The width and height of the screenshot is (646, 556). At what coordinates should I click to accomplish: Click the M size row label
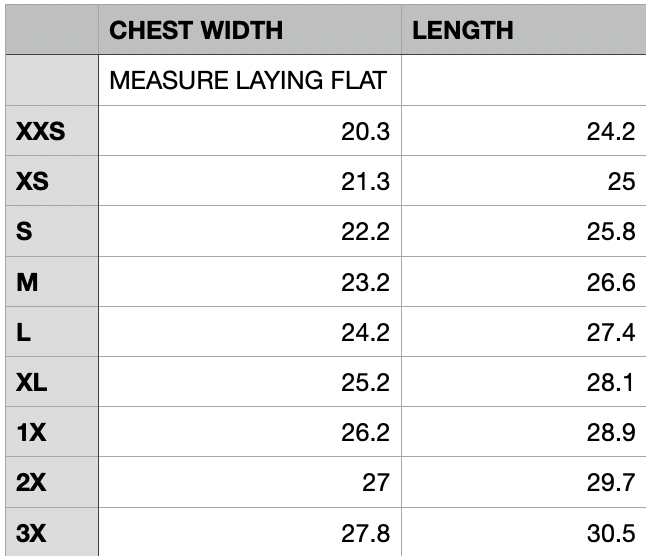point(52,282)
